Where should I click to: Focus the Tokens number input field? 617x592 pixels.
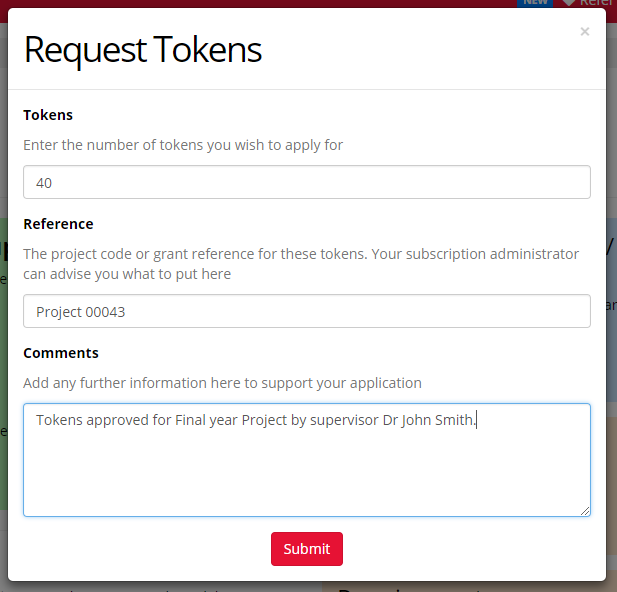[x=306, y=183]
